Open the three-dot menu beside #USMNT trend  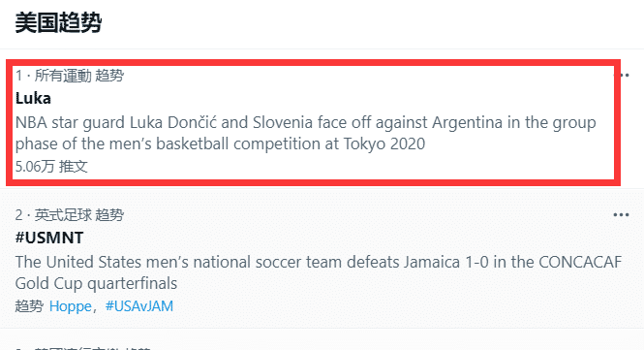621,215
